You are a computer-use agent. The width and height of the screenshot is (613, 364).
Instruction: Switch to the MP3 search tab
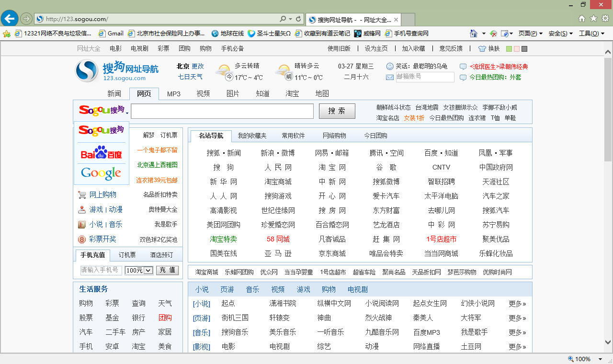click(174, 94)
